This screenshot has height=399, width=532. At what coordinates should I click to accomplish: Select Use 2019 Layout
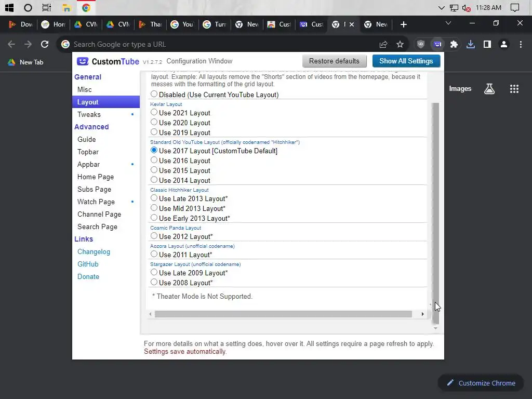pyautogui.click(x=154, y=131)
